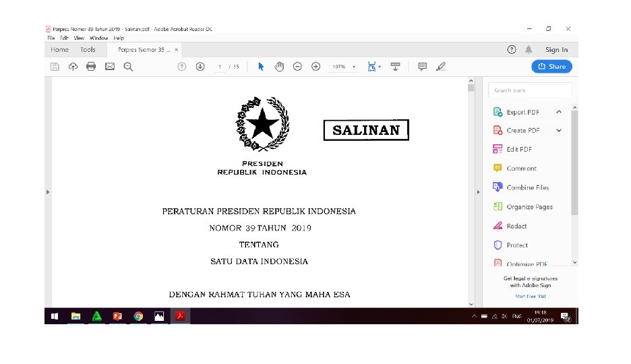Activate the Hand pan tool
631x364 pixels.
tap(279, 66)
